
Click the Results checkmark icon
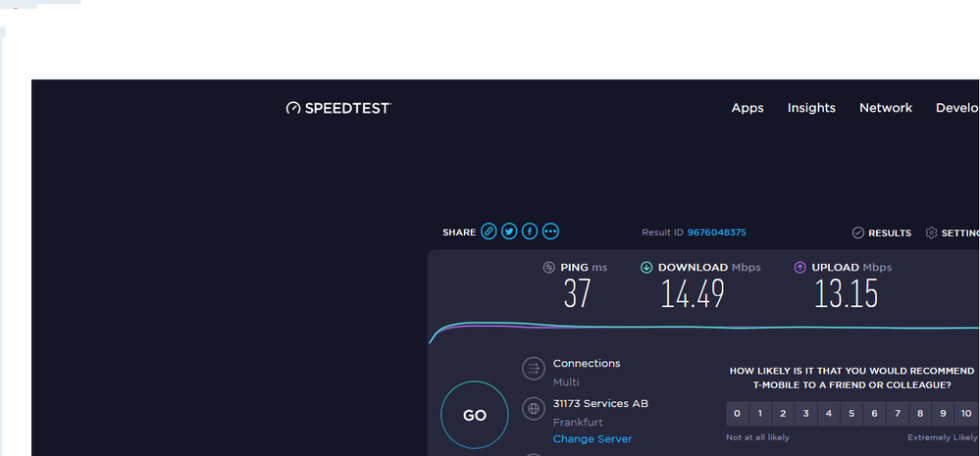[x=858, y=233]
